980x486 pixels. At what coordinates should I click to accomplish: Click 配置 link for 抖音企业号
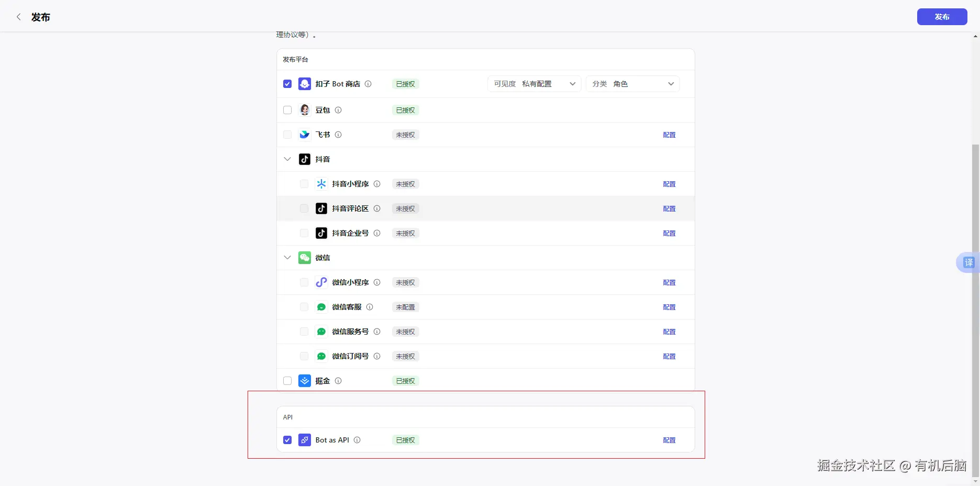tap(669, 233)
